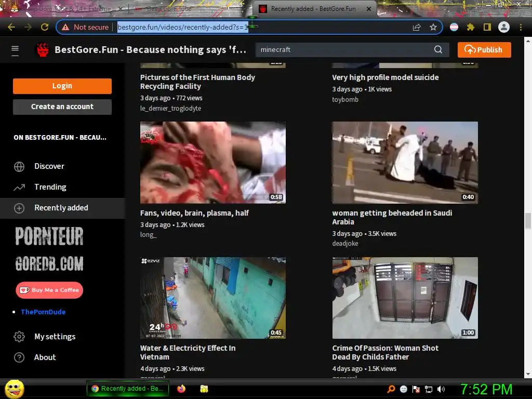This screenshot has width=532, height=399.
Task: Open the site hamburger menu
Action: 15,50
